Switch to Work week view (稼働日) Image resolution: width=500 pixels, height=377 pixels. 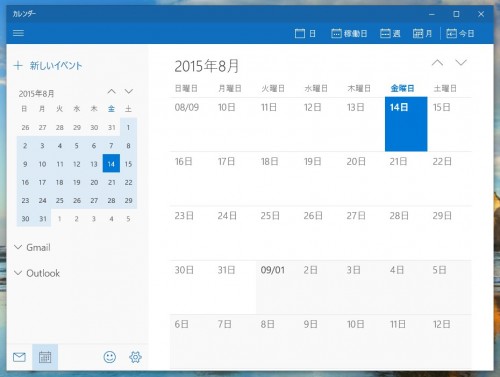(349, 33)
